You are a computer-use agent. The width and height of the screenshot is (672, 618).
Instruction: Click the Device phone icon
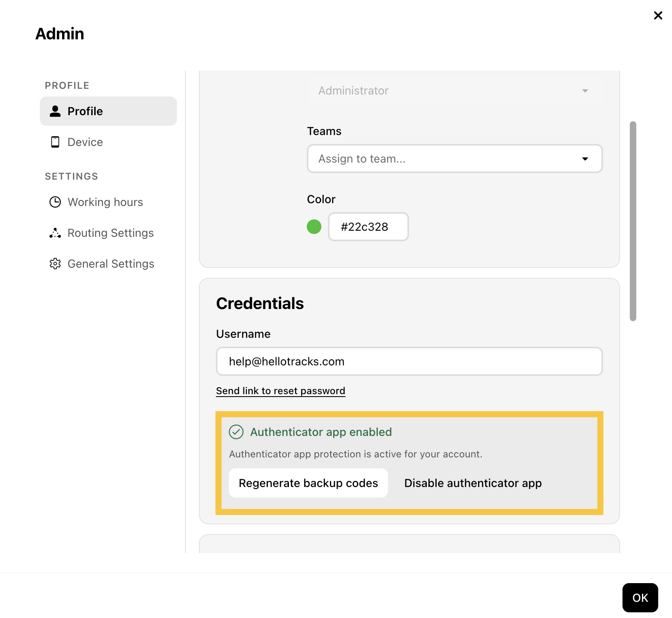(55, 142)
